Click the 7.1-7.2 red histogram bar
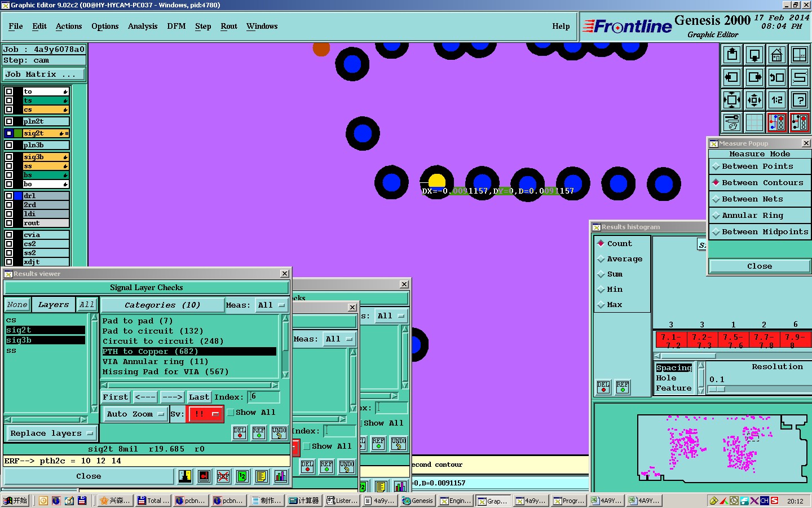This screenshot has width=812, height=508. [x=671, y=341]
